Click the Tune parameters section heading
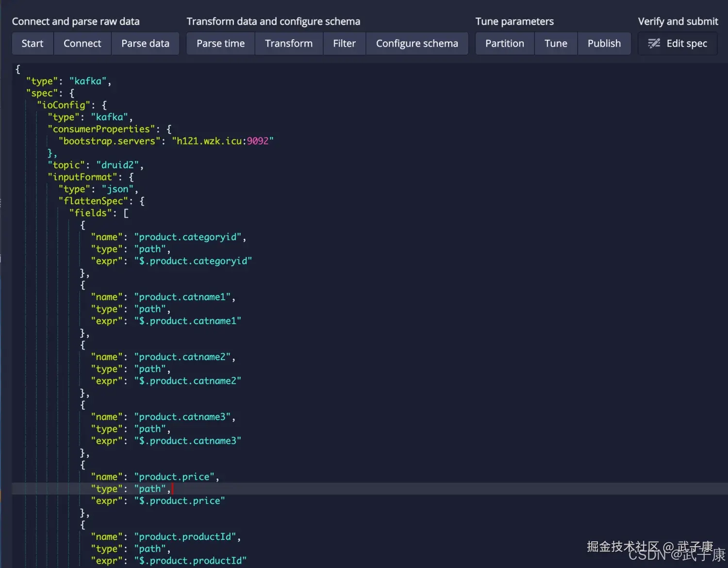Image resolution: width=728 pixels, height=568 pixels. 514,21
